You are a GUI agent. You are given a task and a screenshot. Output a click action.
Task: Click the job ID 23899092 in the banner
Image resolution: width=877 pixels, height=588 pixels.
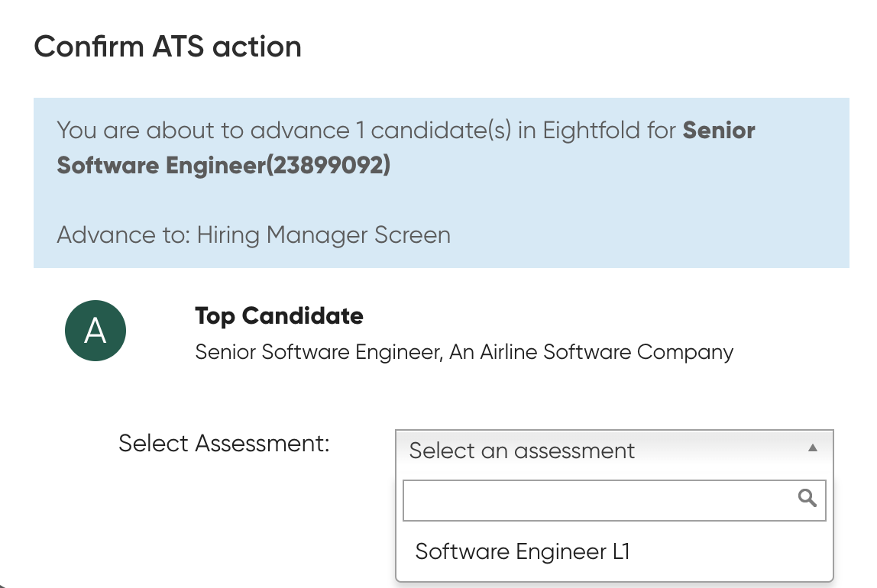tap(328, 166)
